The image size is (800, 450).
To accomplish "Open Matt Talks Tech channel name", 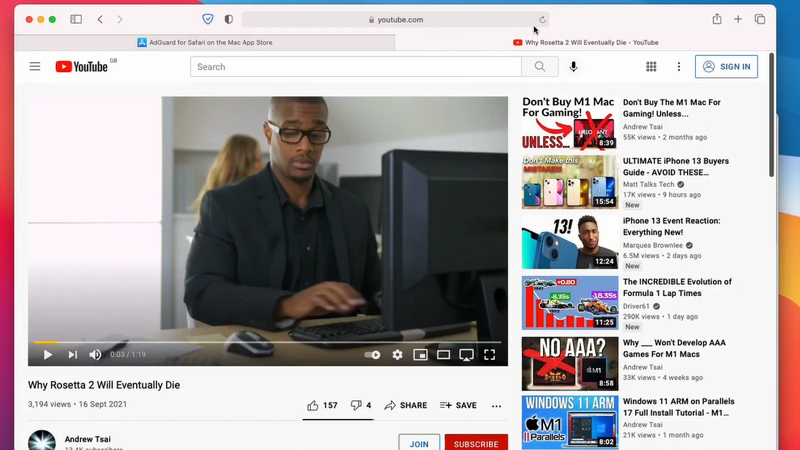I will 648,184.
